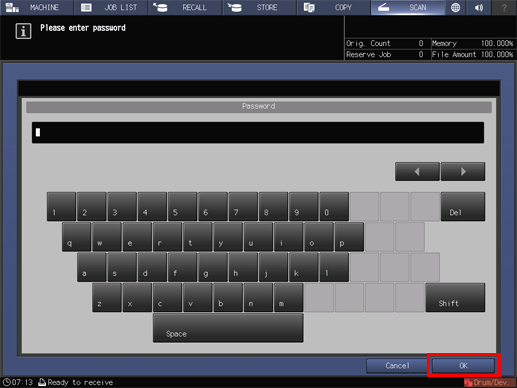This screenshot has width=517, height=388.
Task: Select the SCAN tab
Action: [x=408, y=7]
